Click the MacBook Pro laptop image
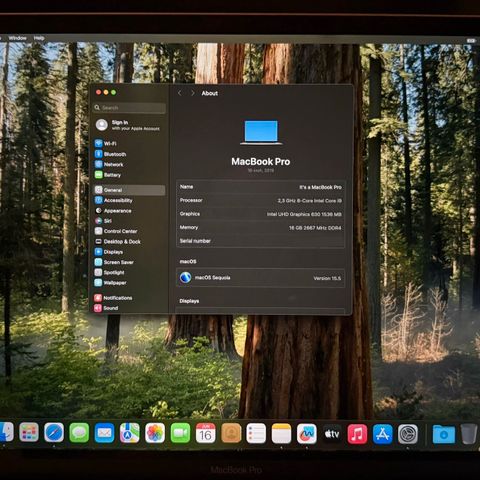The image size is (480, 480). point(261,132)
